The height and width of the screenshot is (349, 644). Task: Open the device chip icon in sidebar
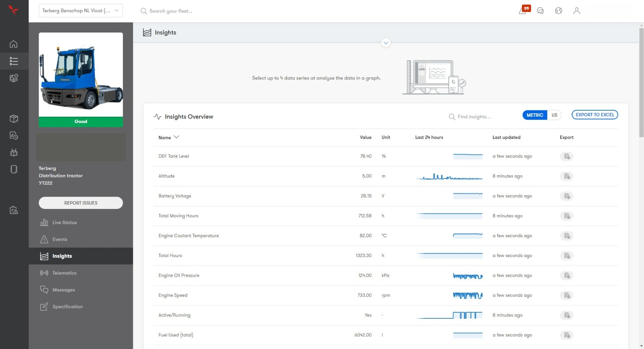(14, 169)
